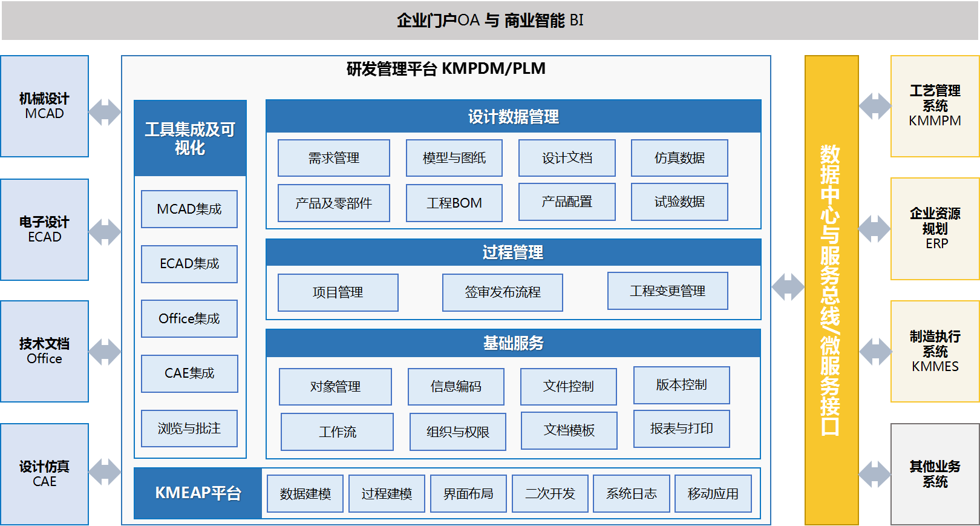This screenshot has width=980, height=526.
Task: Click the arrow linking PLM platform to 数据中心
Action: click(788, 287)
